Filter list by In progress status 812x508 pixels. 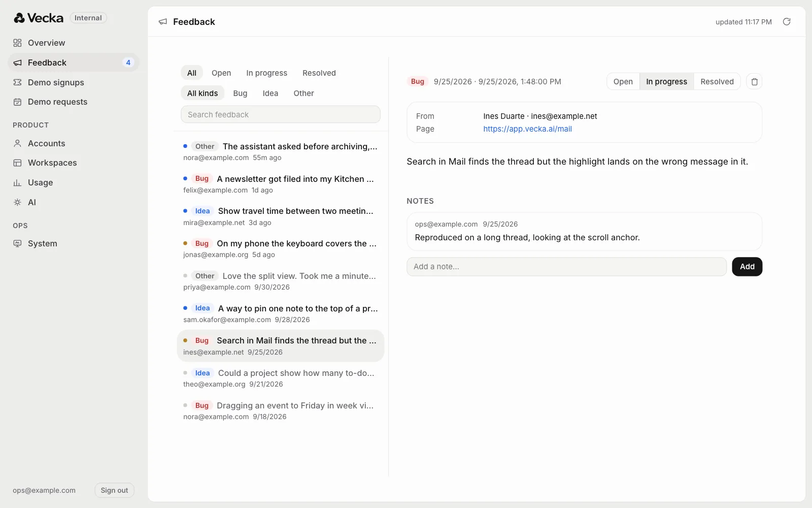point(267,73)
